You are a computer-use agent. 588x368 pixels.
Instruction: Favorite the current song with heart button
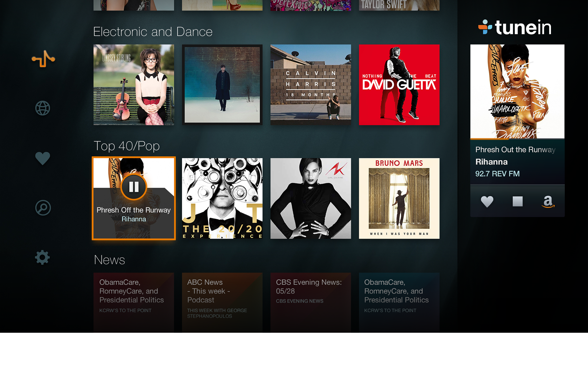tap(487, 201)
